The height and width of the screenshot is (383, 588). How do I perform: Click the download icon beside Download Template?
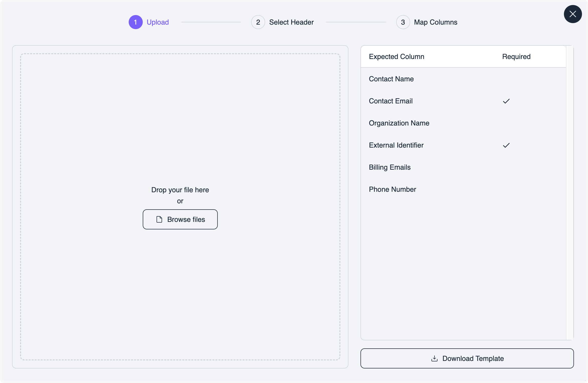click(434, 358)
